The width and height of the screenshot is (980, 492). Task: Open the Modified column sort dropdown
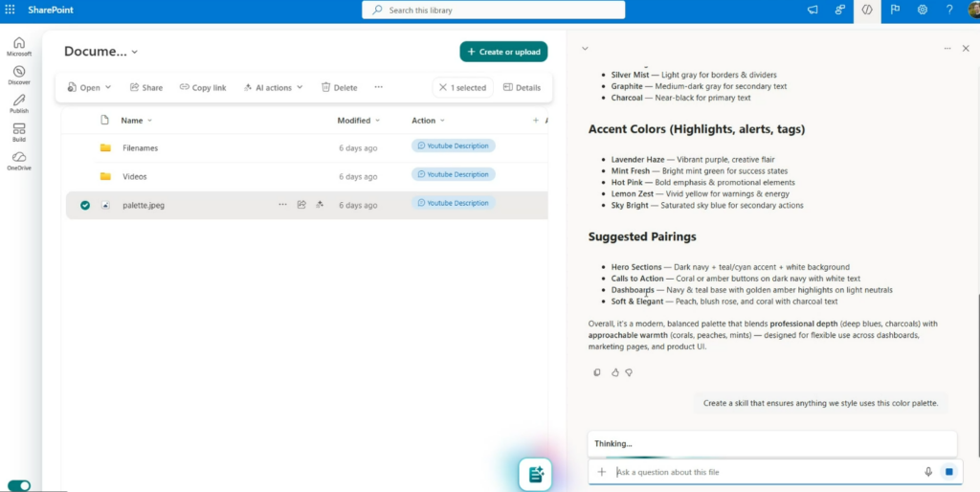359,121
